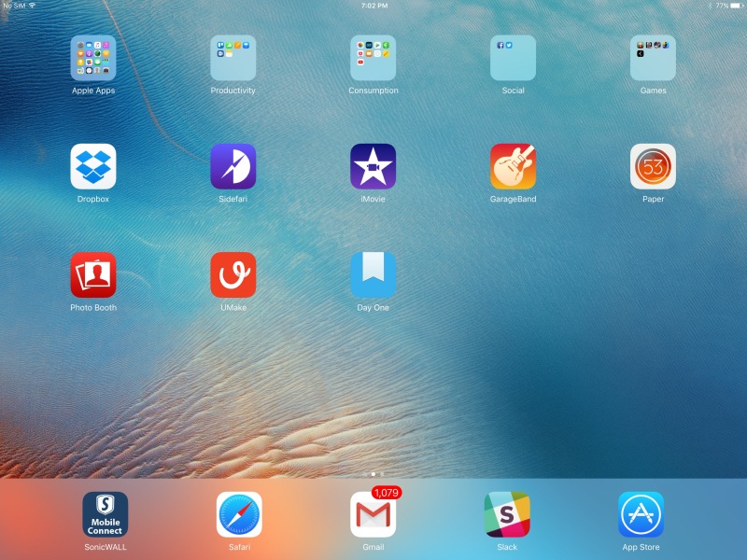Open SonicWALL Mobile Connect in the dock
This screenshot has width=747, height=560.
106,514
